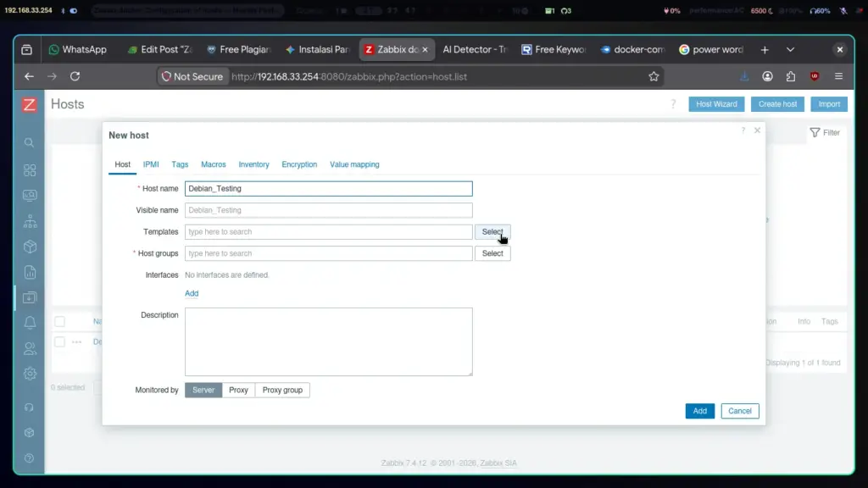Click the Filter funnel icon
This screenshot has height=488, width=868.
pos(815,132)
